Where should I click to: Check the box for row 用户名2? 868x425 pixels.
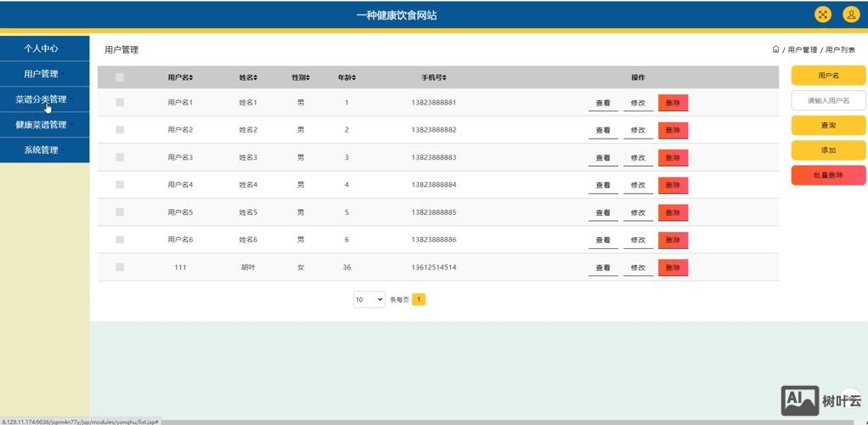tap(120, 130)
